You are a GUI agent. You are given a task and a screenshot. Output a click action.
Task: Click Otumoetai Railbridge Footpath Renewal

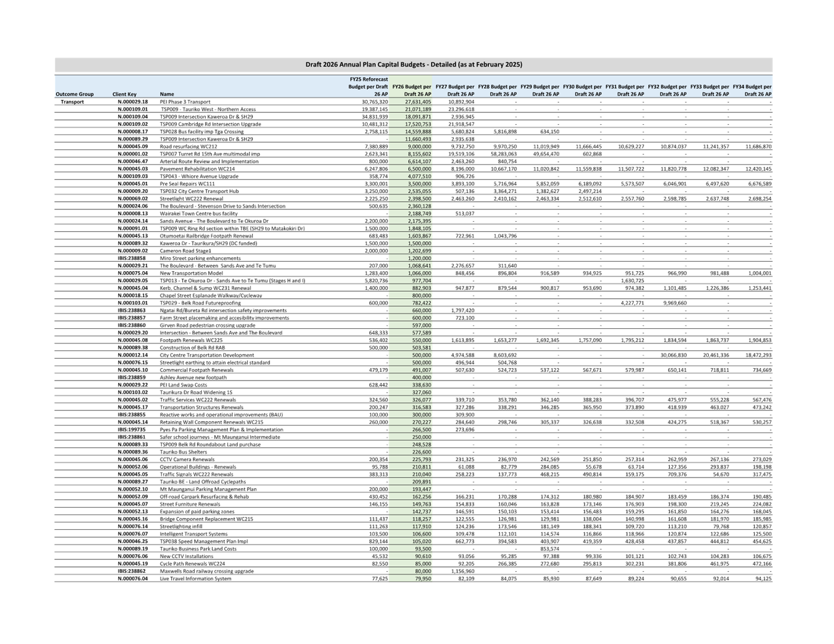206,236
